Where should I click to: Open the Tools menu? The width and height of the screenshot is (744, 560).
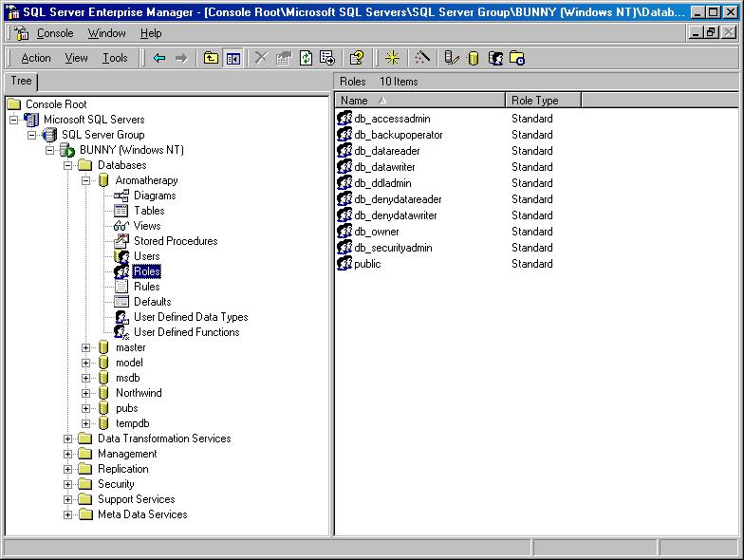(x=116, y=58)
